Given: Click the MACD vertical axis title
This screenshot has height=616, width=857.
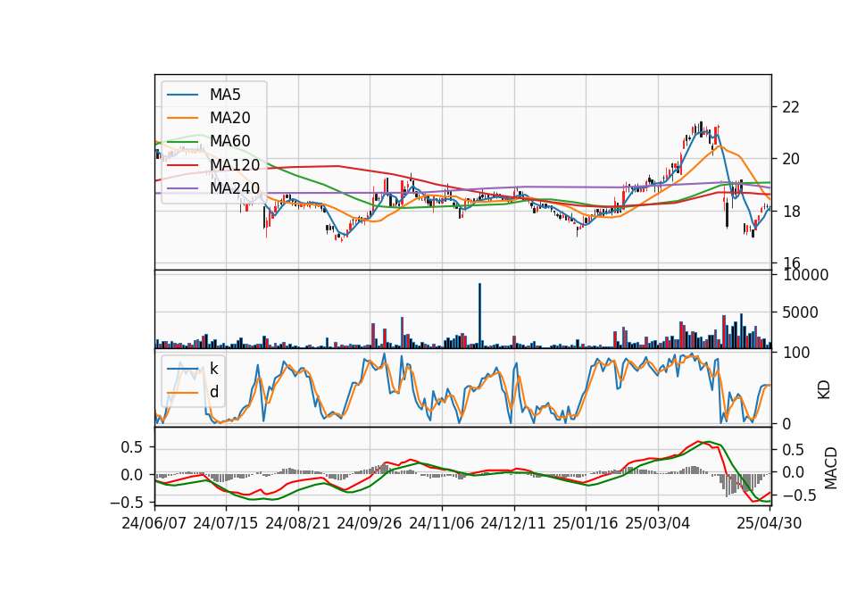Looking at the screenshot, I should pos(831,468).
